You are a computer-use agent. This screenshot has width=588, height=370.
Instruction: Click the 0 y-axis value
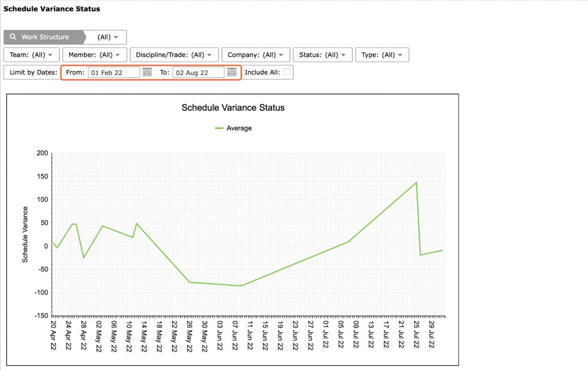click(46, 246)
